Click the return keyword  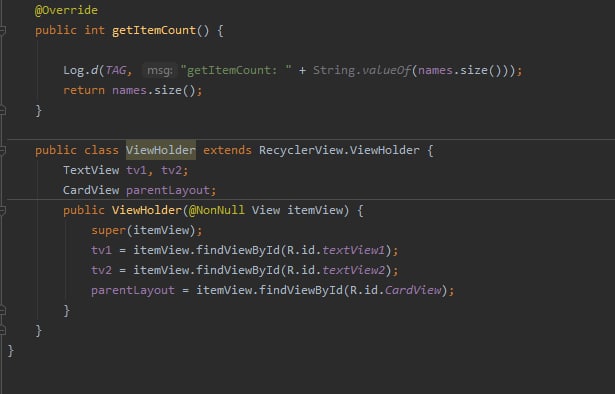pos(84,91)
